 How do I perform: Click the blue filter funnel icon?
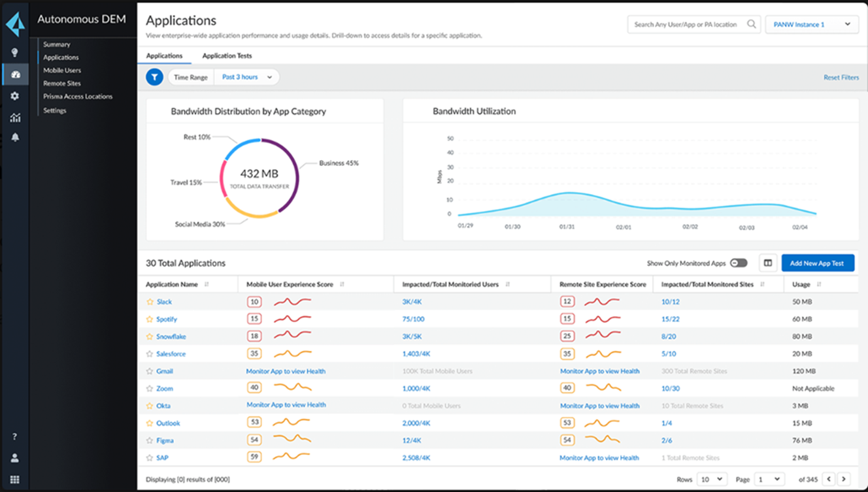154,77
